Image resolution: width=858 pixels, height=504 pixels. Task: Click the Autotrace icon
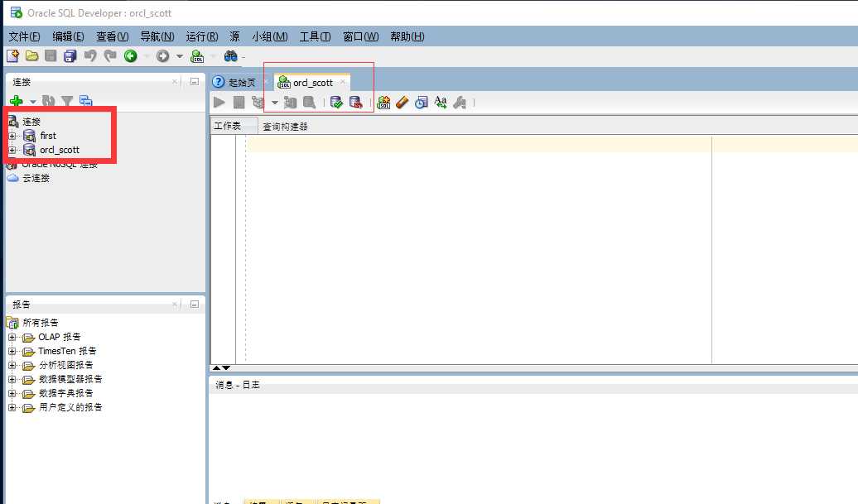click(x=290, y=102)
